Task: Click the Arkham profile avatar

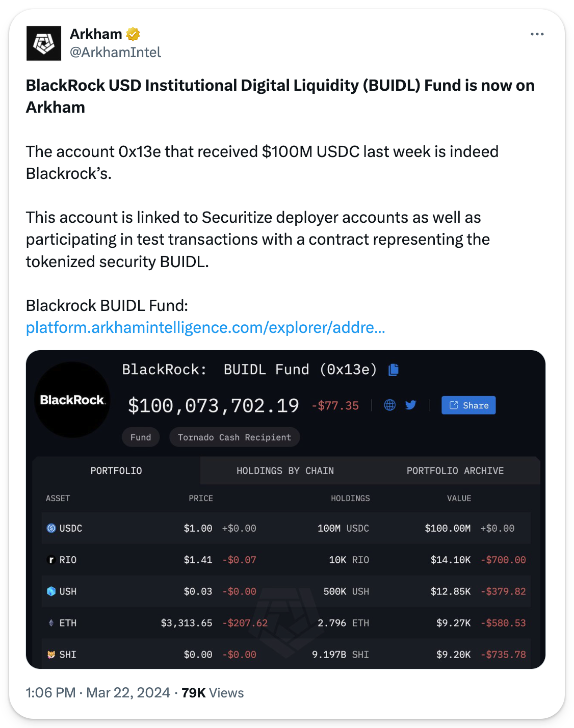Action: 44,43
